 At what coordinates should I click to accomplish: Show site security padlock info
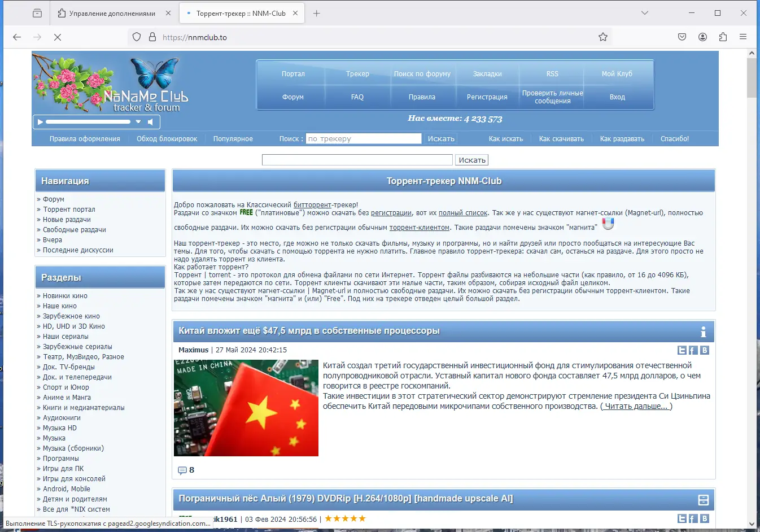[152, 37]
